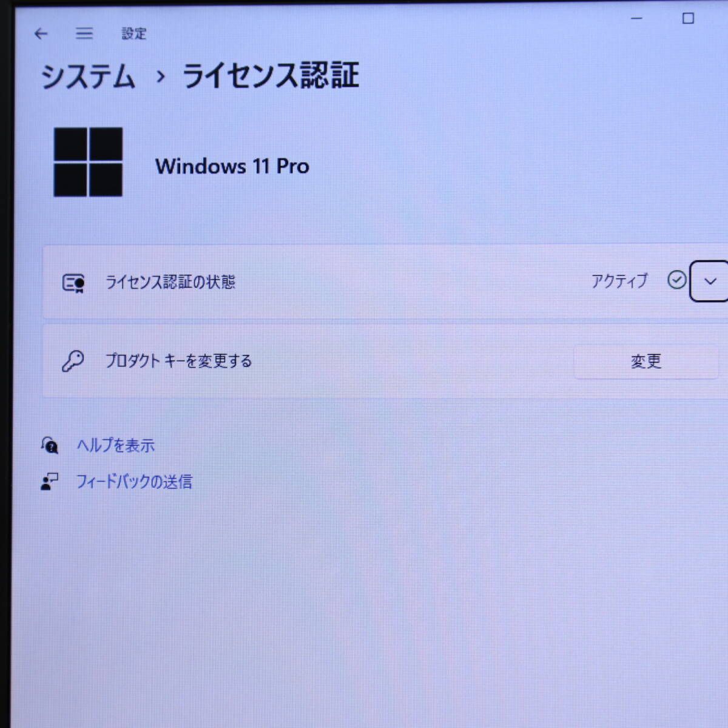Maximize the Settings window

coord(688,19)
